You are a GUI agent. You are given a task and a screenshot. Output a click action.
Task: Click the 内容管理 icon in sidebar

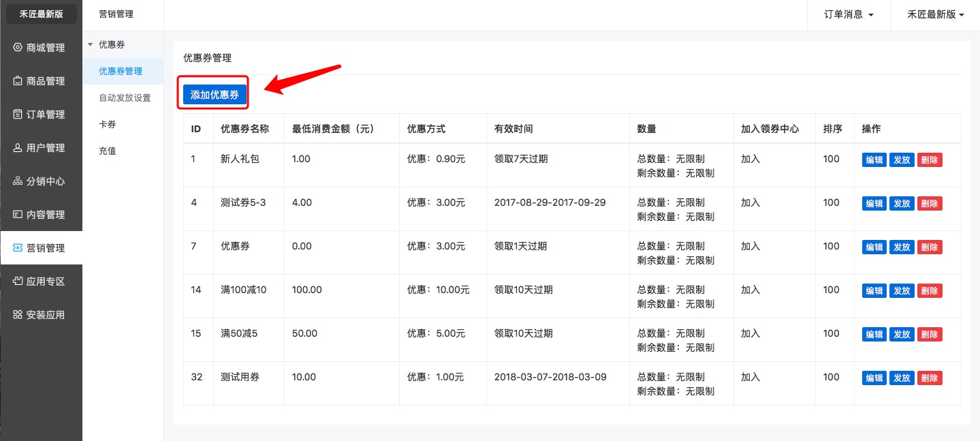[18, 215]
